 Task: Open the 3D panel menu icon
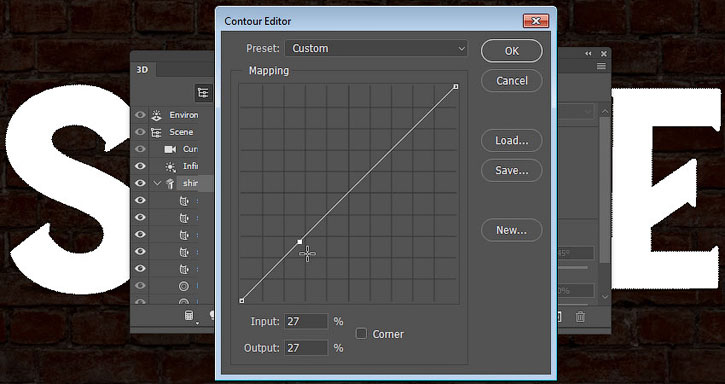point(601,67)
